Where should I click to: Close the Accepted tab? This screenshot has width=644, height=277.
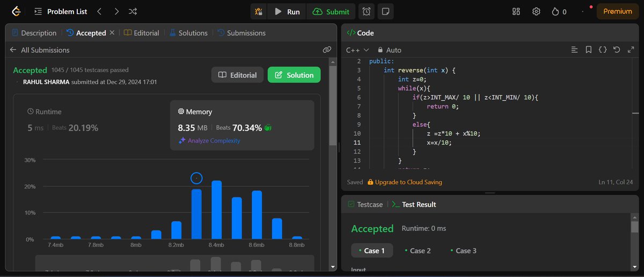[x=112, y=33]
